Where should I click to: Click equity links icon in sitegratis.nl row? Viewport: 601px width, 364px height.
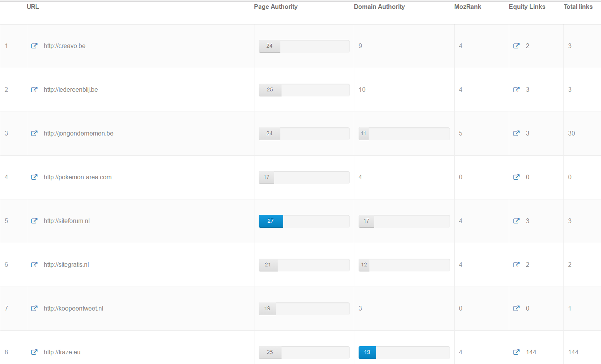pyautogui.click(x=516, y=264)
